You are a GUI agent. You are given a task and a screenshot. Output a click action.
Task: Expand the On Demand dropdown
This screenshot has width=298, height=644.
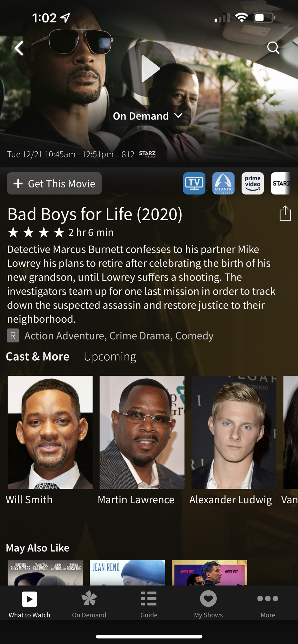point(148,116)
